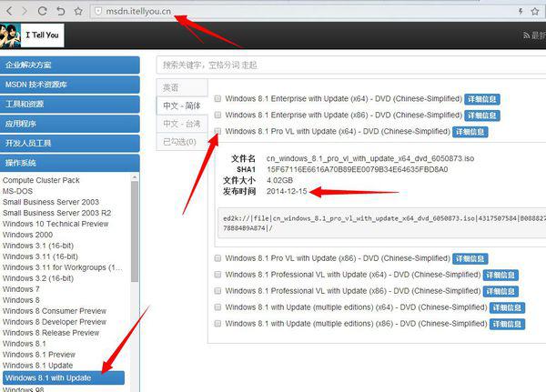This screenshot has height=392, width=546.
Task: Click the ed2k download link text box
Action: 382,223
